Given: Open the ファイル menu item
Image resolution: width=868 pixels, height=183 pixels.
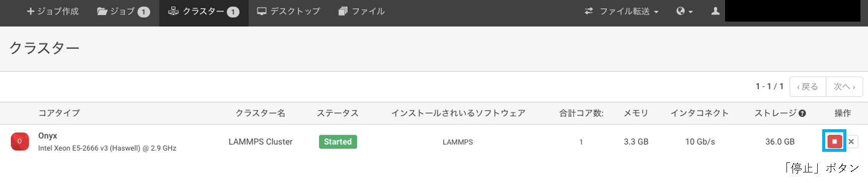Looking at the screenshot, I should (362, 11).
